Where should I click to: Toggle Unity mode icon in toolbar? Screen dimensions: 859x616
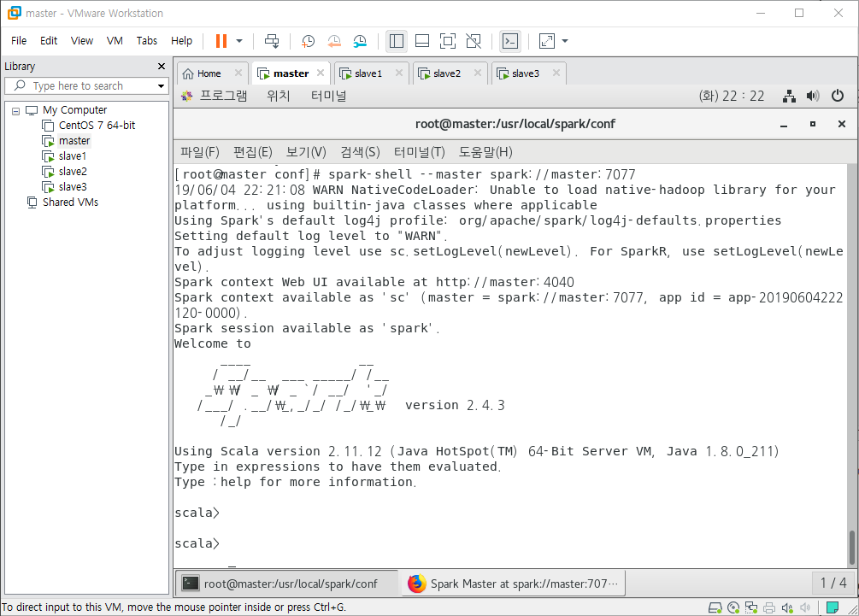point(474,41)
